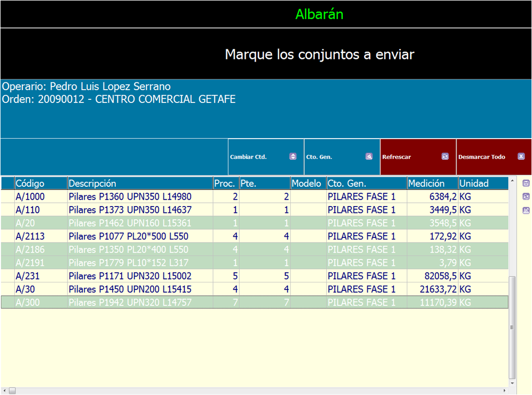Viewport: 532px width, 395px height.
Task: Click the refresh icon beside the grid
Action: (x=526, y=196)
